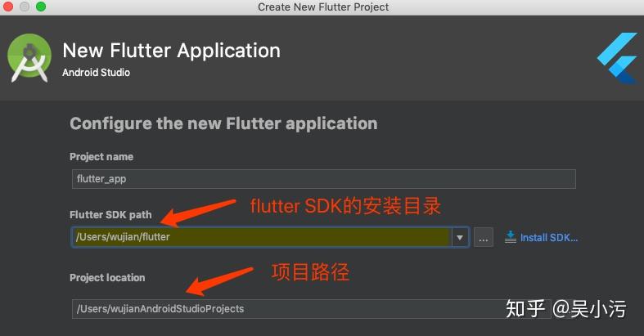Click the Flutter SDK path label
Image resolution: width=644 pixels, height=336 pixels.
(110, 214)
